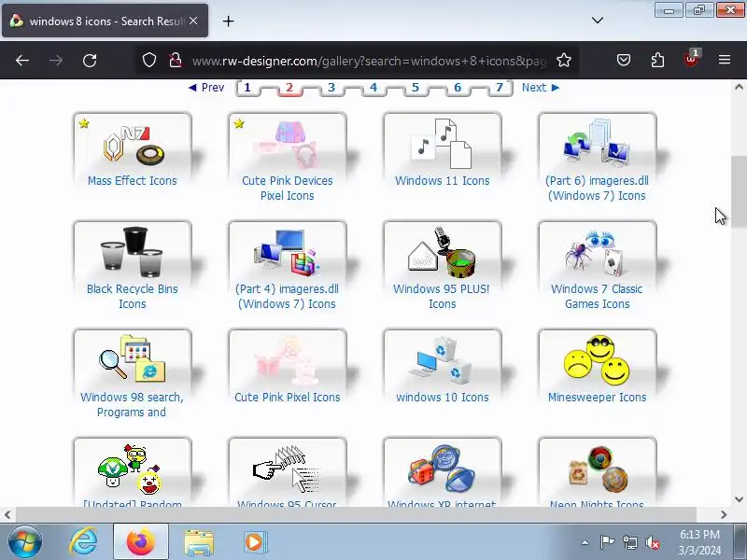Screen dimensions: 747x560
Task: Bookmark this page with star icon
Action: tap(564, 60)
